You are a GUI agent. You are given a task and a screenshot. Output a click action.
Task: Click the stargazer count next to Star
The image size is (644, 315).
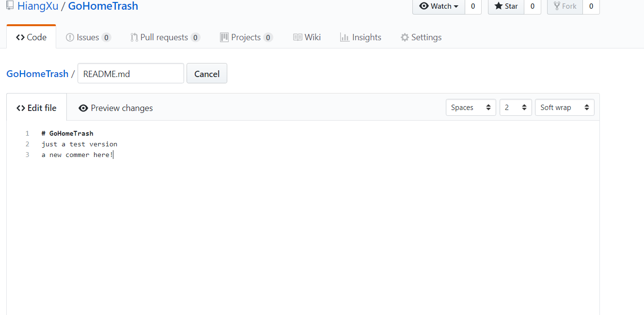click(x=533, y=6)
